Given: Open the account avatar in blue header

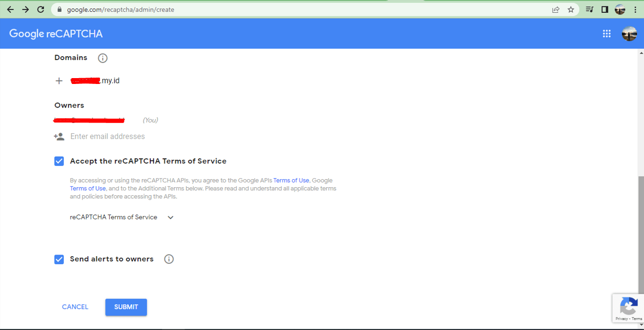Looking at the screenshot, I should tap(629, 34).
